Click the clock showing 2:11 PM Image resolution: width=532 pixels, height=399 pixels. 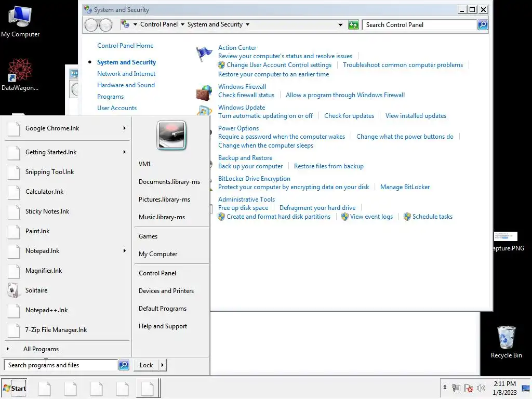(504, 384)
